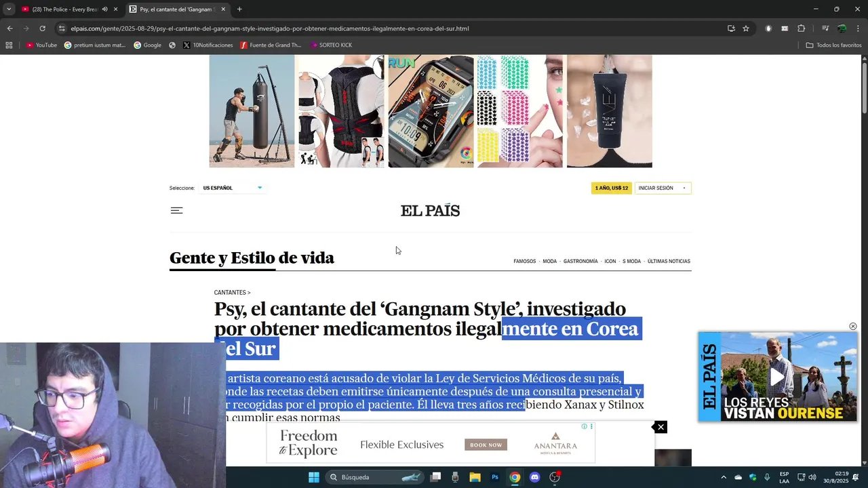Open the Chrome extensions puzzle icon
Viewport: 868px width, 488px height.
pyautogui.click(x=801, y=28)
